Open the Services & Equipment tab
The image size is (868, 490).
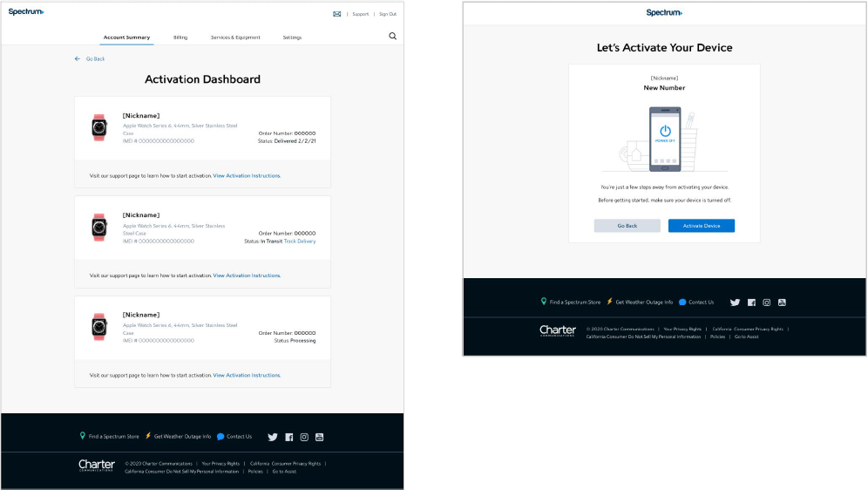coord(235,37)
